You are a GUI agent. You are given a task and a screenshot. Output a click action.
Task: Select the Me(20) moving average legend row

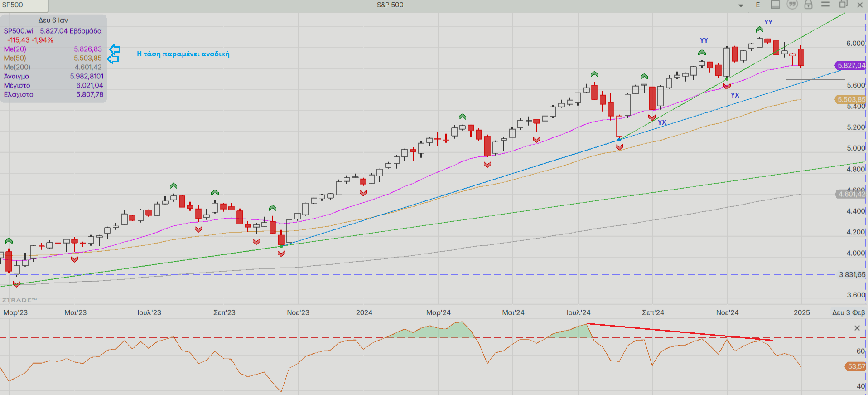(x=53, y=49)
